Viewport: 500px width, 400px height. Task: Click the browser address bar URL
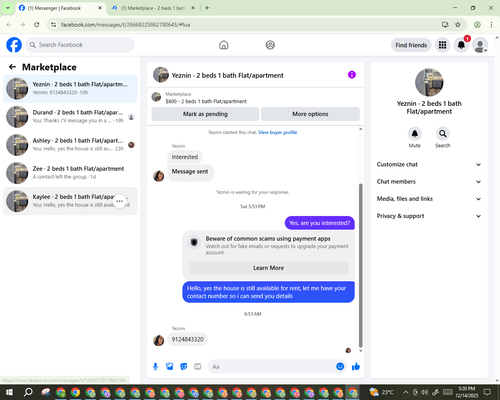[x=125, y=25]
